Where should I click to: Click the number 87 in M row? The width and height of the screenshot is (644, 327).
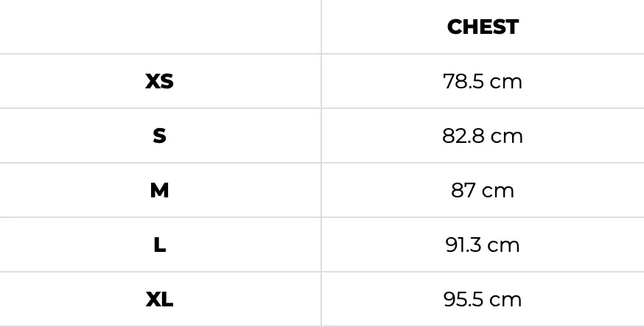click(464, 191)
